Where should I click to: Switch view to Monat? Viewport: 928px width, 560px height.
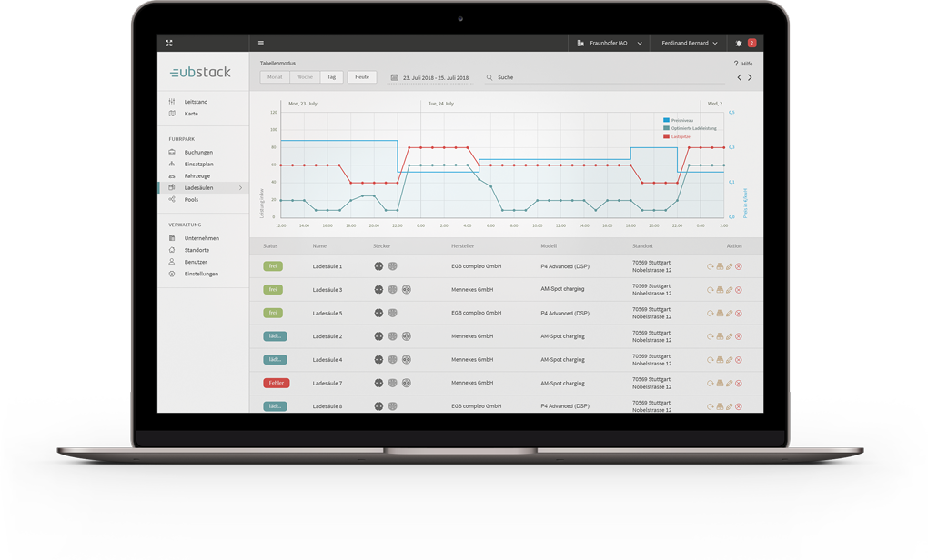[275, 77]
